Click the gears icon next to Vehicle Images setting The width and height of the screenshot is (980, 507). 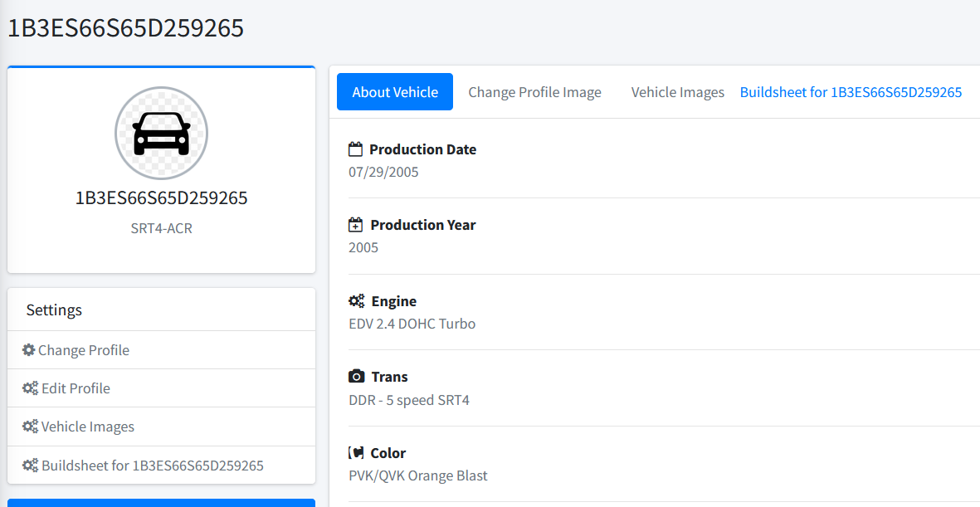[x=29, y=427]
